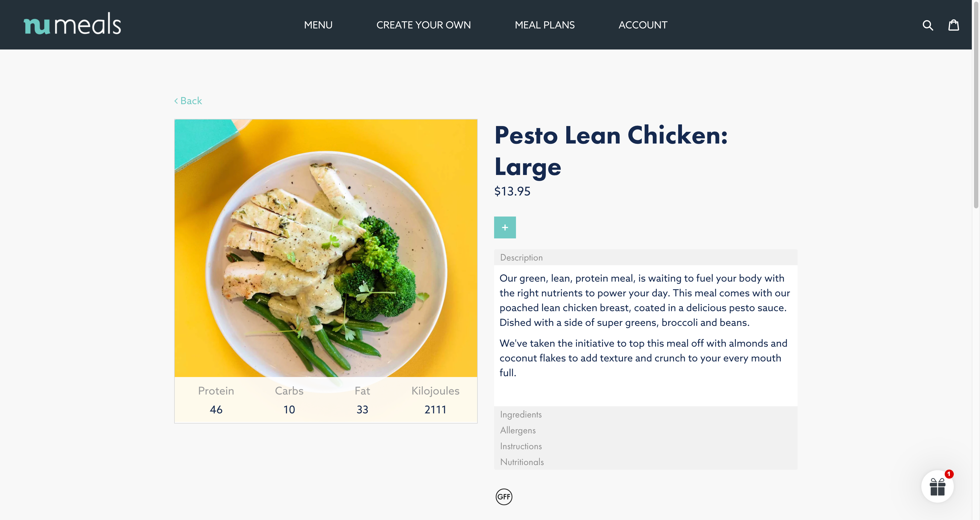Click the page vertical scrollbar
980x520 pixels.
tap(976, 114)
